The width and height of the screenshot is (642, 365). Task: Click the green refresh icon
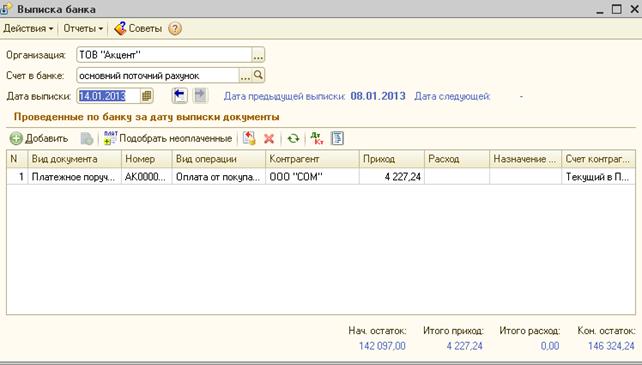click(x=293, y=138)
